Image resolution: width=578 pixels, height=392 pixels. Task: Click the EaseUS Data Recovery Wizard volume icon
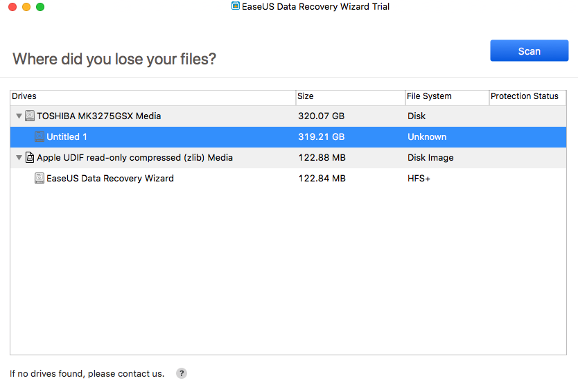coord(40,178)
